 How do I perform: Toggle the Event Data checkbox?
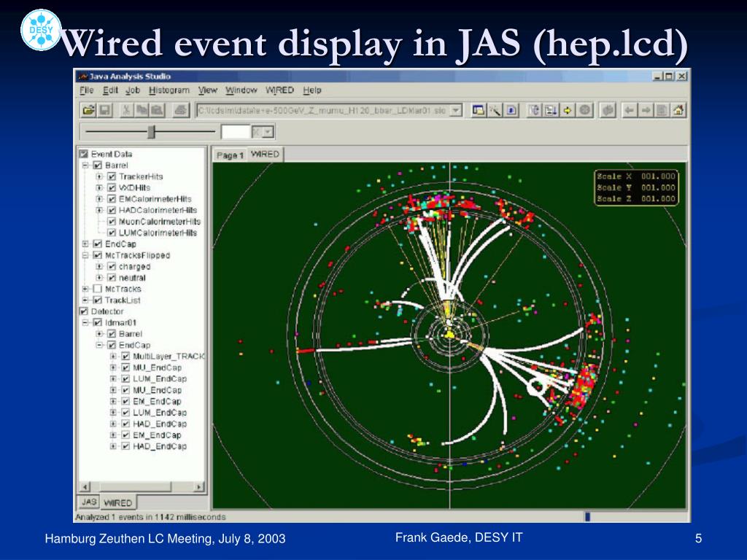(x=84, y=154)
